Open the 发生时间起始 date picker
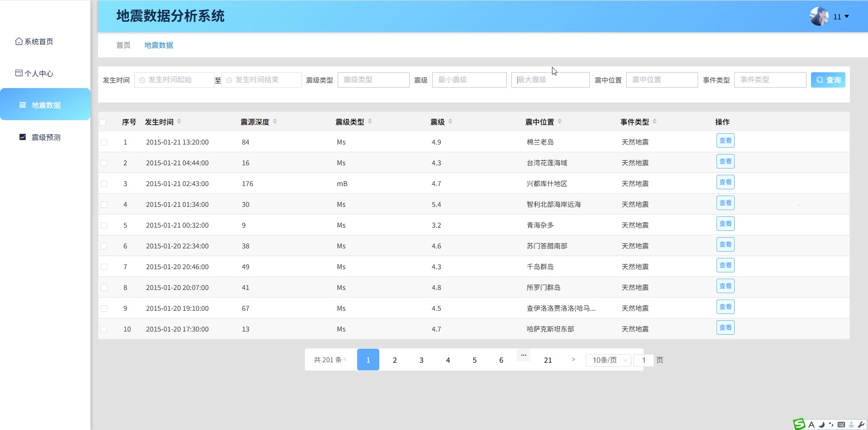The width and height of the screenshot is (868, 430). (x=175, y=80)
